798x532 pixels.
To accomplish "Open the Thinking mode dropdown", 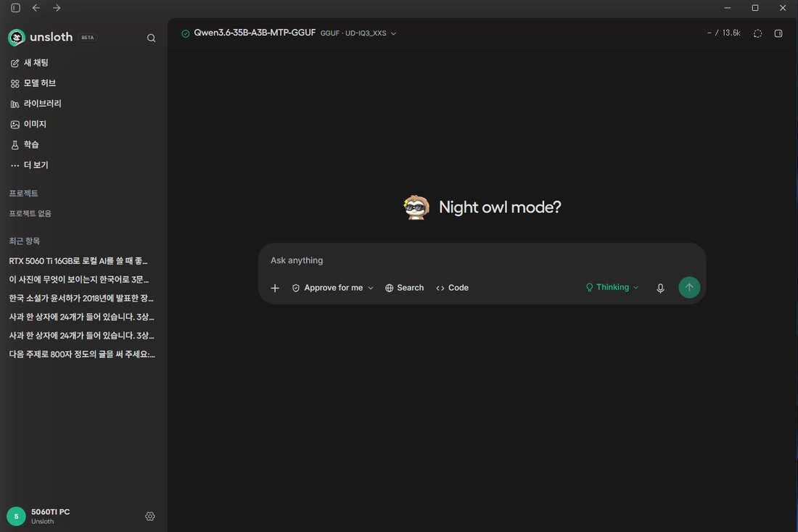I will [612, 287].
